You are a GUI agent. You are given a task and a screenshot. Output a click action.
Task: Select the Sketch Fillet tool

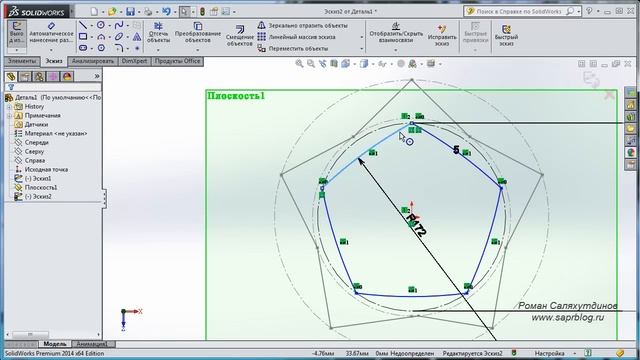pos(119,48)
